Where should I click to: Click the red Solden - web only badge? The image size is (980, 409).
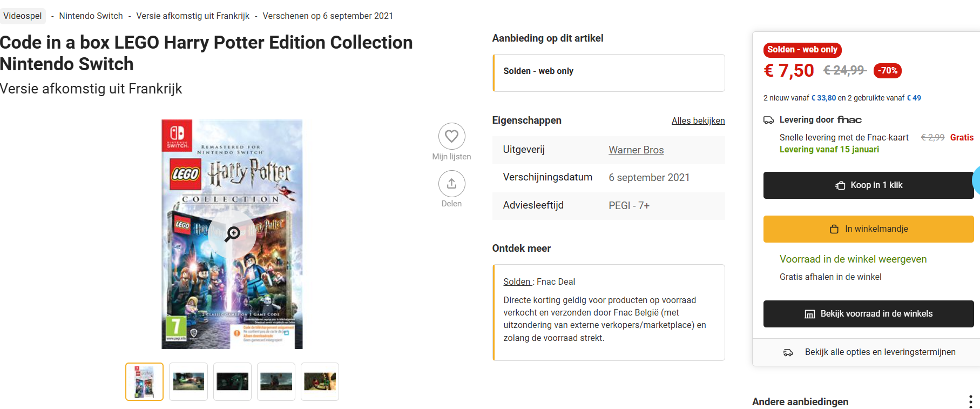pos(802,50)
